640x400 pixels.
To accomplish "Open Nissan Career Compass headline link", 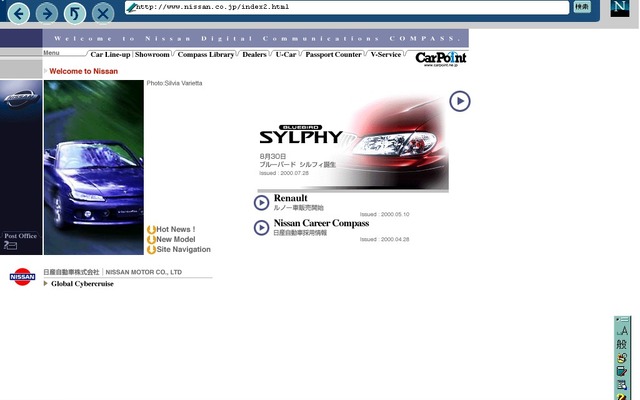I will coord(321,223).
